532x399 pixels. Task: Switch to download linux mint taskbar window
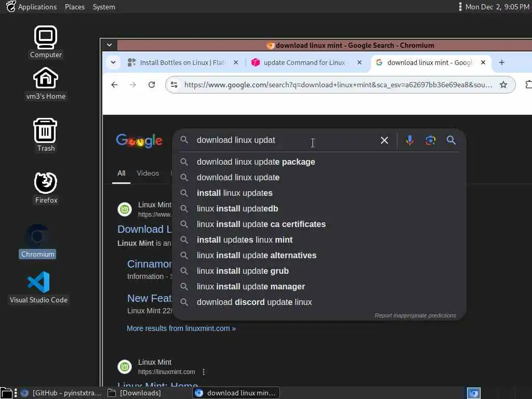[x=236, y=393]
